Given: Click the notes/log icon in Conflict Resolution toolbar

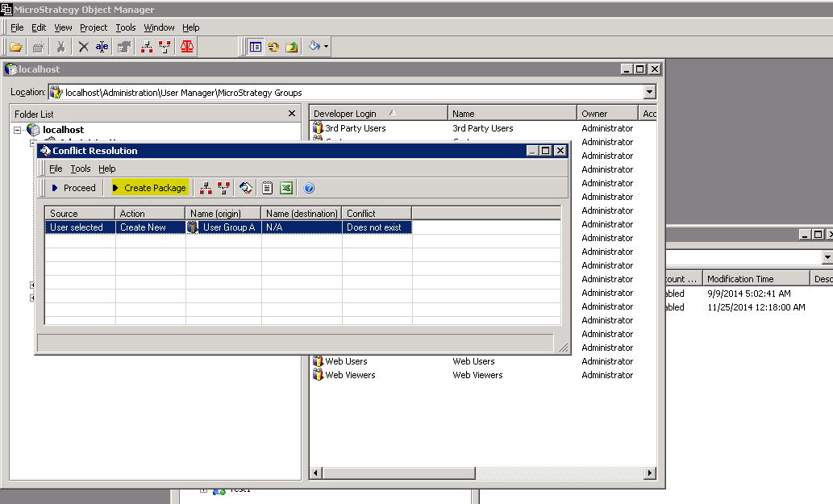Looking at the screenshot, I should [x=267, y=187].
